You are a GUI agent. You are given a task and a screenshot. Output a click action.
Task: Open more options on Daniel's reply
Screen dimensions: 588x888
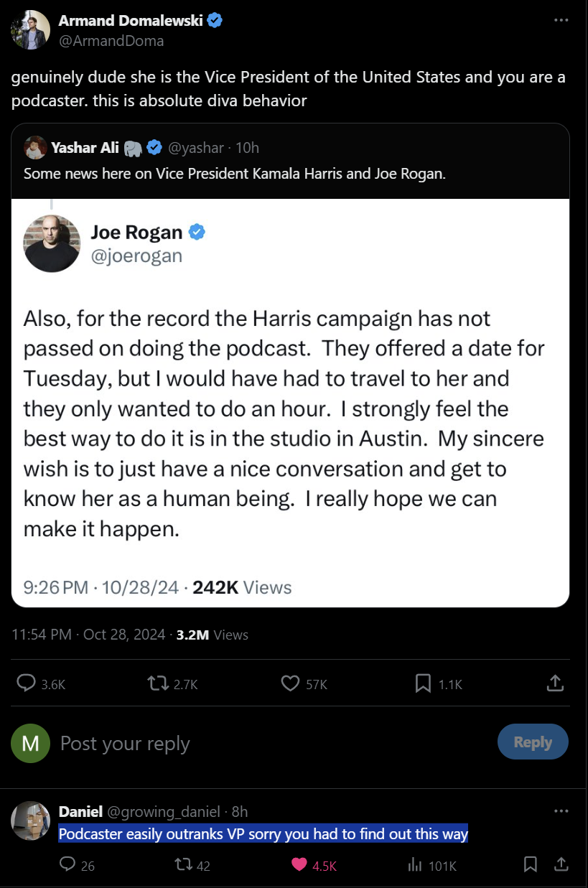(561, 811)
